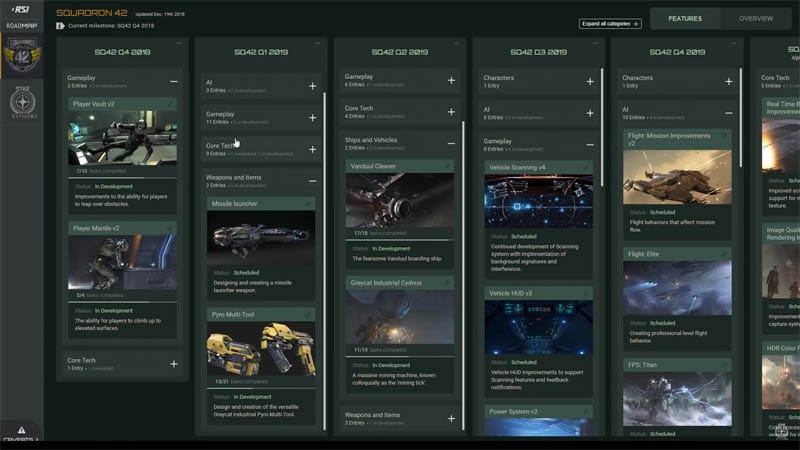Click Vanduul Cleaver task progress bar
This screenshot has height=450, width=800.
pyautogui.click(x=399, y=240)
